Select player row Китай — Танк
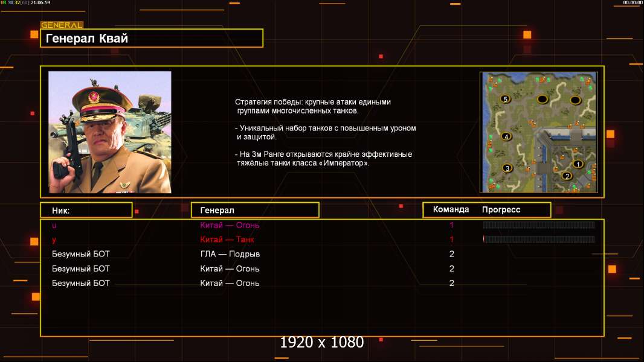644x362 pixels. 322,240
